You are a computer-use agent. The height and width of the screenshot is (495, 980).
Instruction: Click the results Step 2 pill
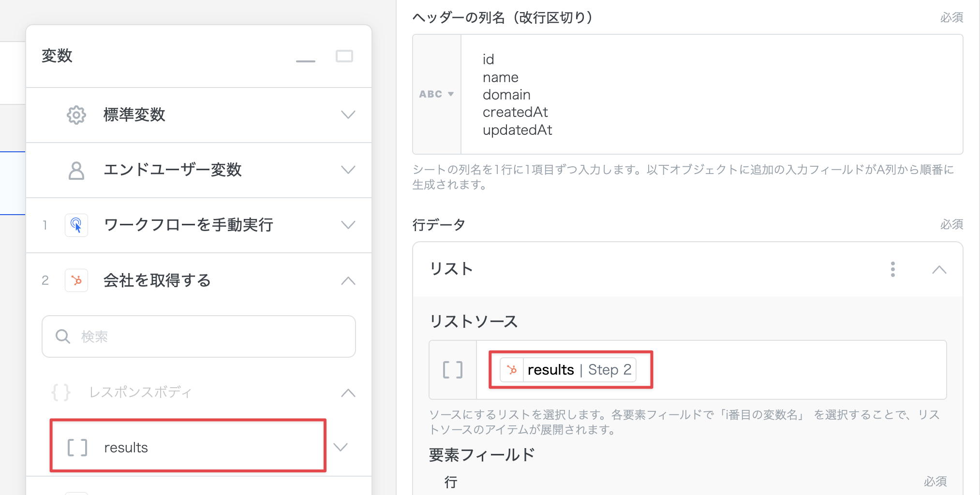pos(569,370)
